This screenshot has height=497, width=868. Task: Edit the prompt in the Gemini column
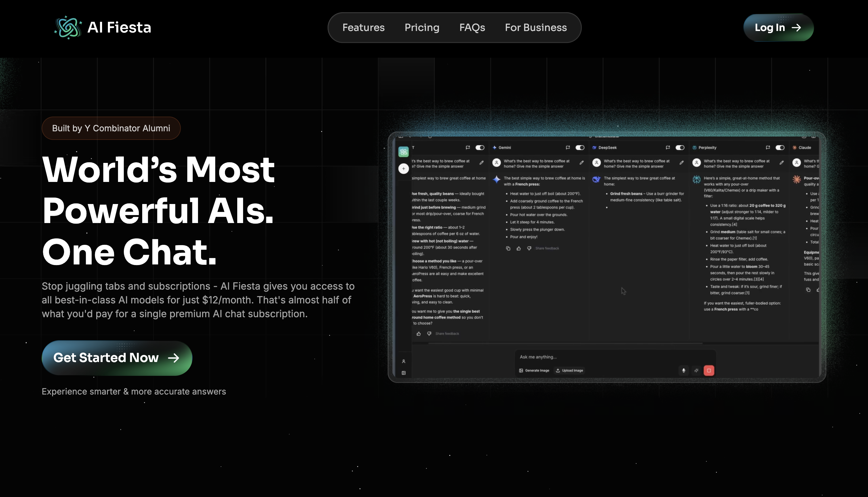tap(581, 163)
